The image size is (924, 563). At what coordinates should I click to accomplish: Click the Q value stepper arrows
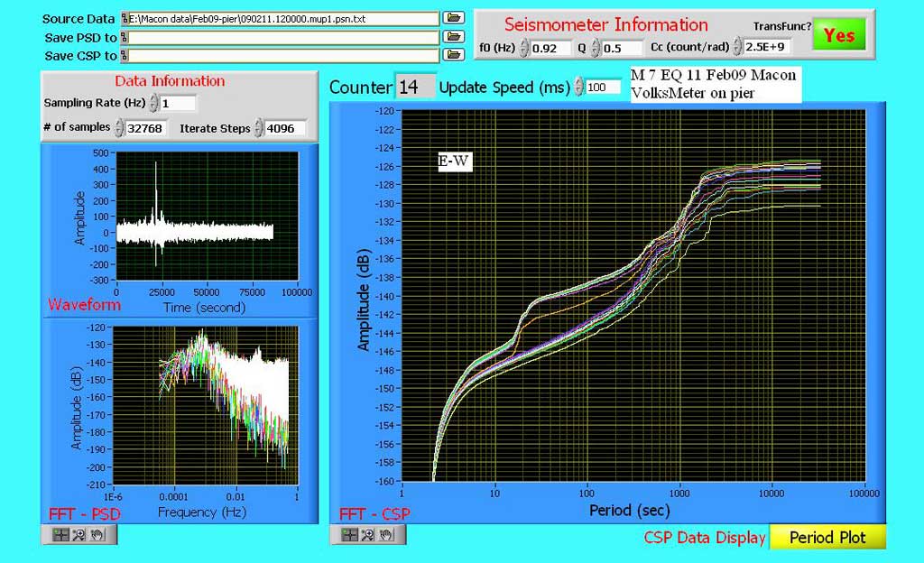point(596,48)
